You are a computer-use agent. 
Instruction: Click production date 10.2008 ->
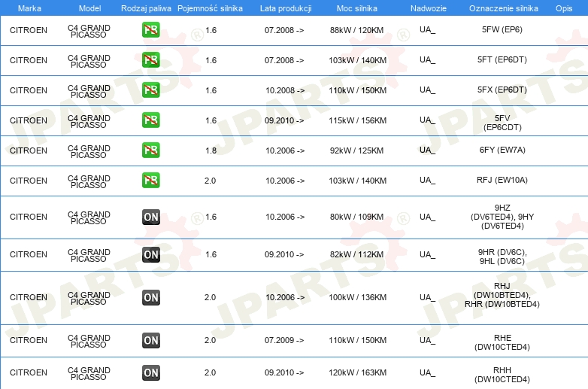285,90
